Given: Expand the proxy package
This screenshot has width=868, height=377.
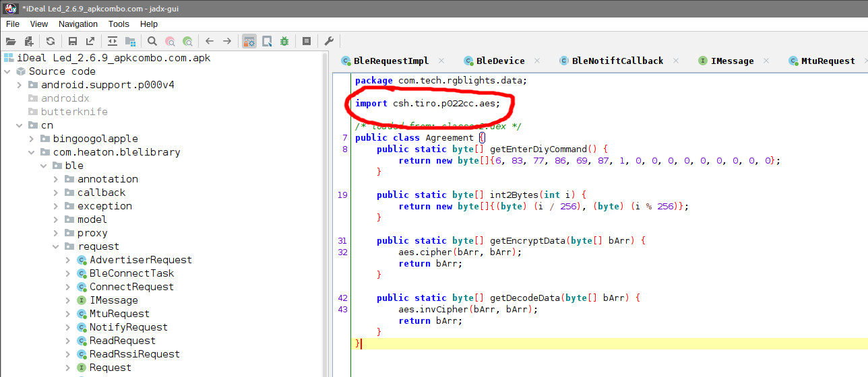Looking at the screenshot, I should point(56,233).
